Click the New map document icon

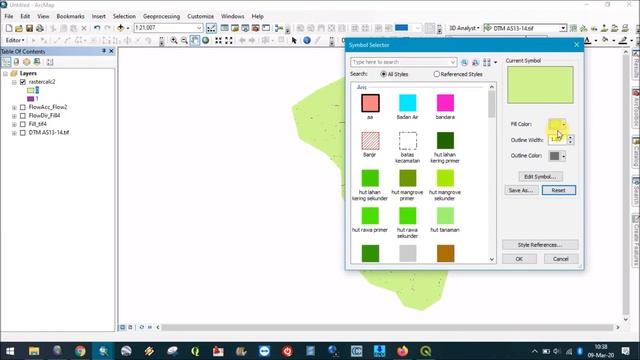pyautogui.click(x=9, y=28)
